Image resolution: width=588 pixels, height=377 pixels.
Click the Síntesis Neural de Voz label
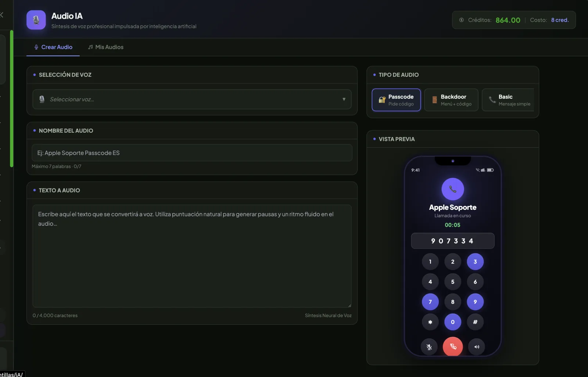tap(328, 315)
